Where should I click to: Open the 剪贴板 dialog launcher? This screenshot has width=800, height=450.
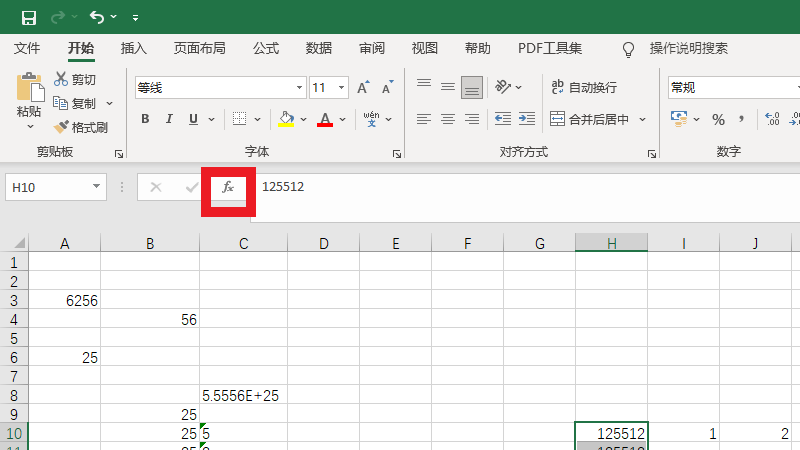[x=119, y=154]
